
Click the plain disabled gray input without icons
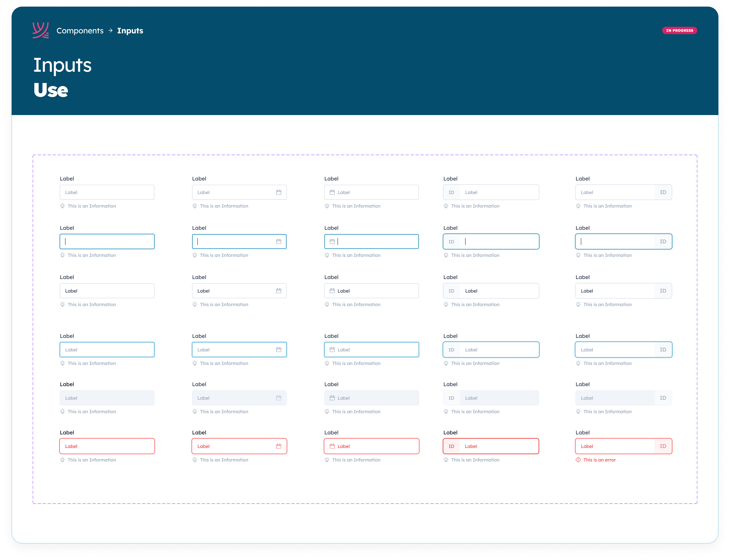[x=107, y=398]
